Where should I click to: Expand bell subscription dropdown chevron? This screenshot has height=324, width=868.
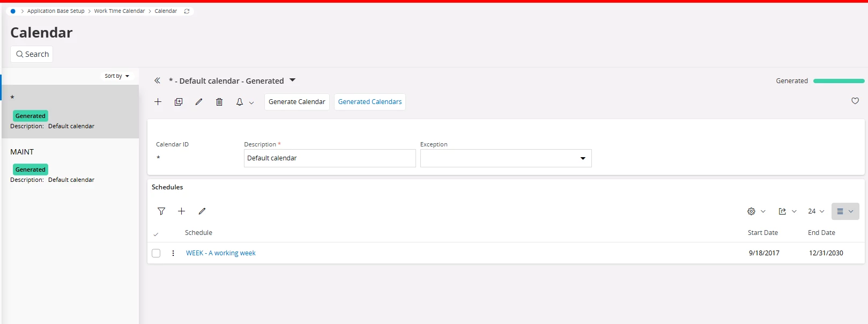tap(251, 102)
